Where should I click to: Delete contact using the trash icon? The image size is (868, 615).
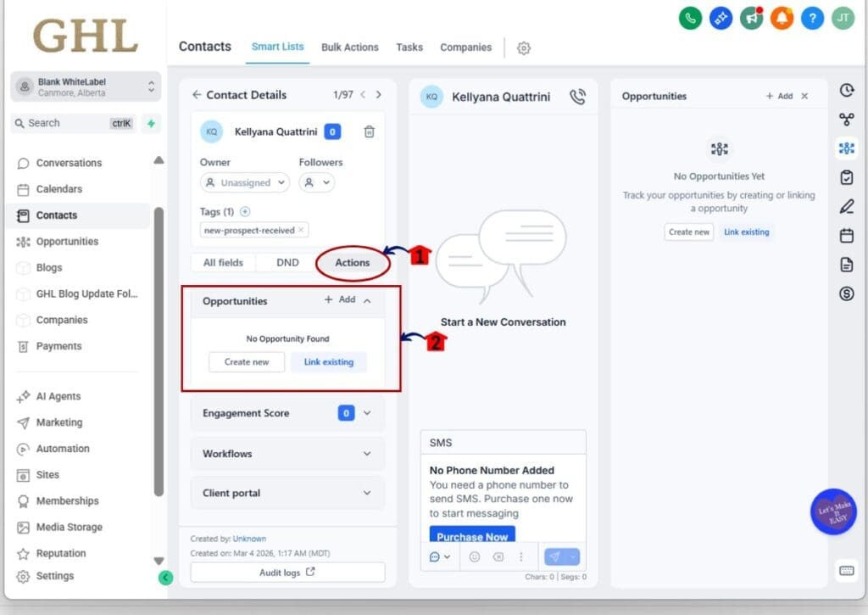pos(370,131)
